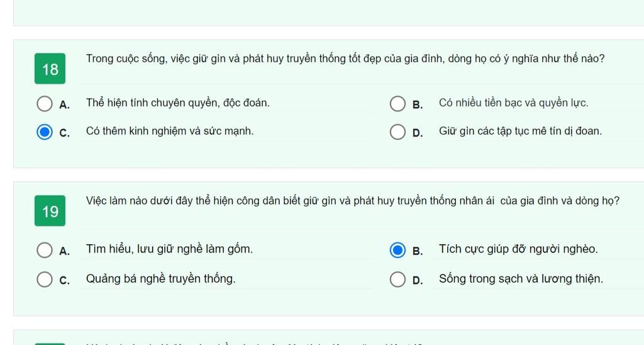The height and width of the screenshot is (345, 644).
Task: Choose answer 'Giữ gìn các tập tục mê tín dị đoan.'
Action: click(520, 131)
